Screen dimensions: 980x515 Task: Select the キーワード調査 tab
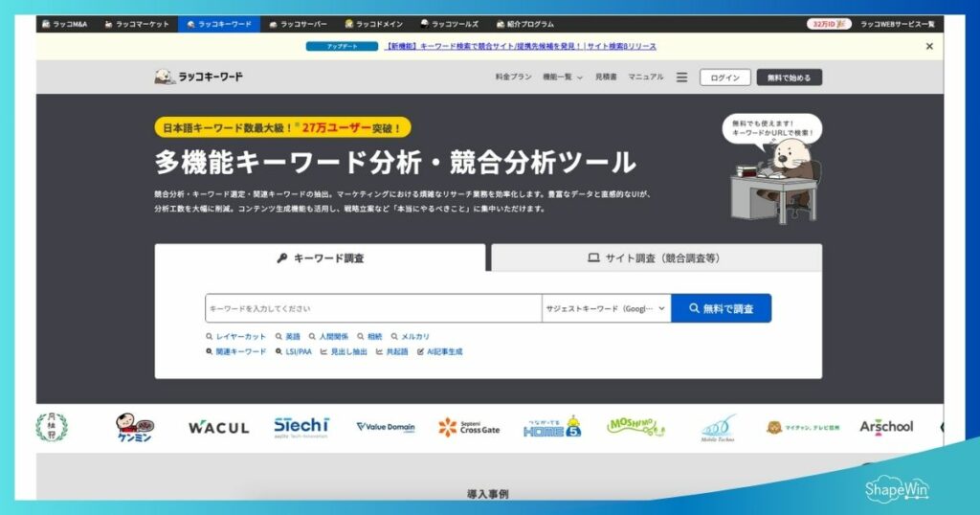(x=321, y=257)
